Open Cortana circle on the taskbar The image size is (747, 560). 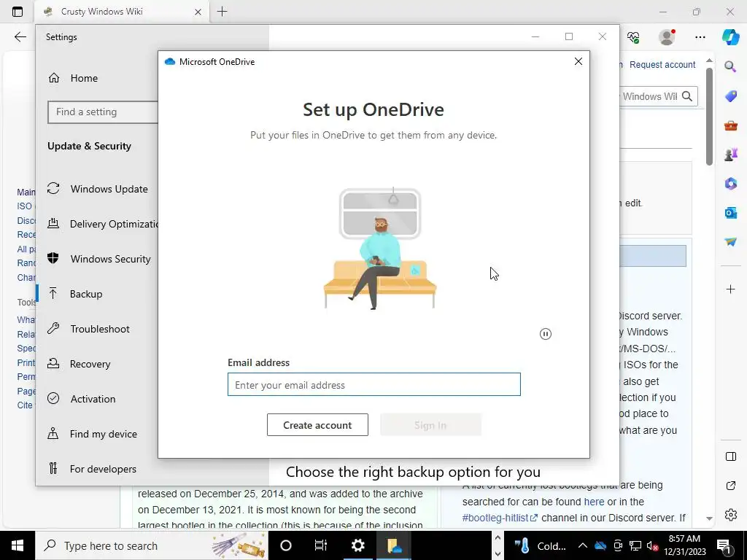(x=286, y=545)
